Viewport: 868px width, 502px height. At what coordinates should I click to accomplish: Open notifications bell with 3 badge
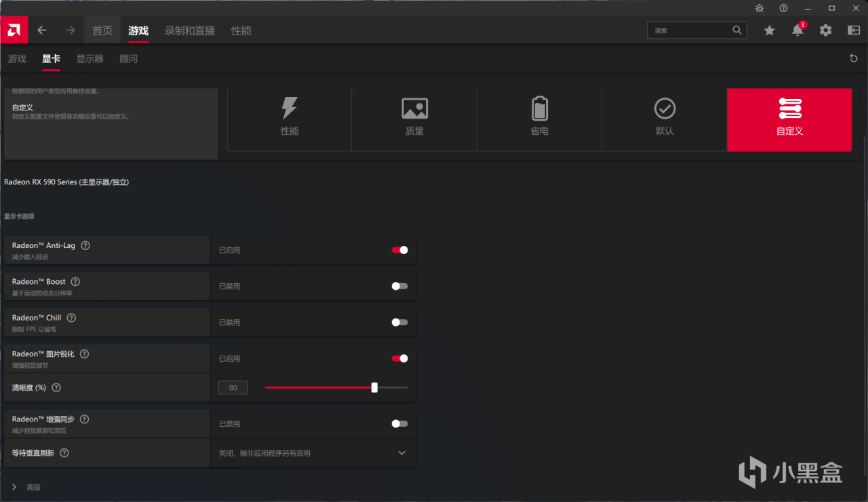(x=798, y=30)
